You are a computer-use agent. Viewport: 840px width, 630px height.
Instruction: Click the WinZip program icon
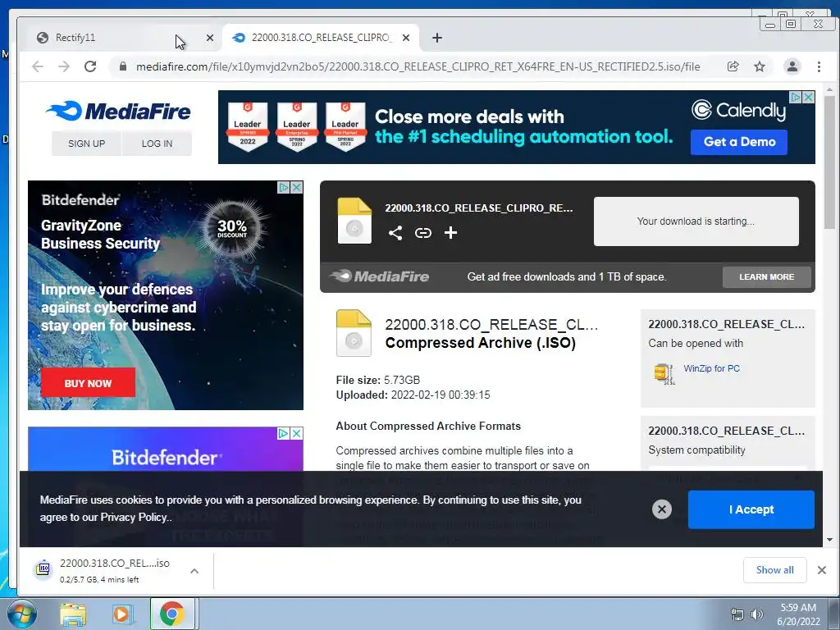(664, 373)
